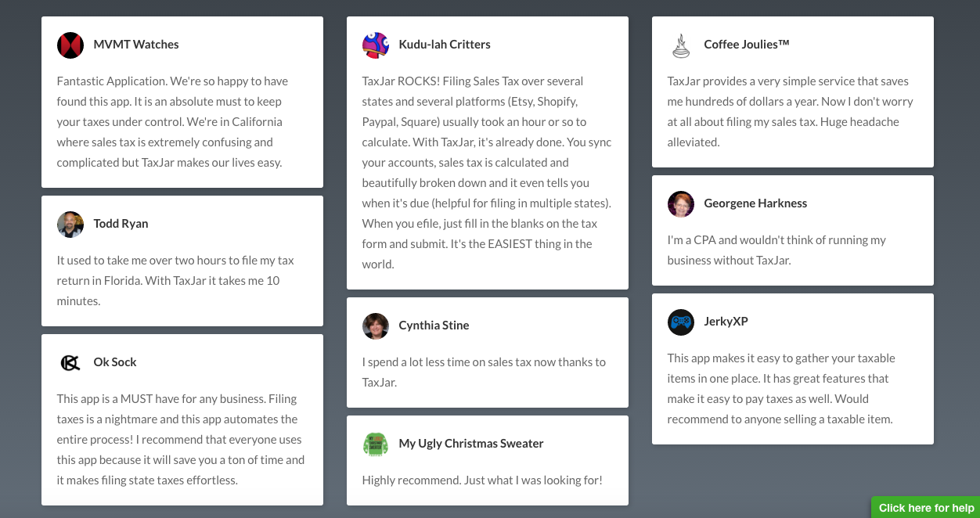Click the JerkyXP gamepad avatar
Viewport: 980px width, 518px height.
[x=681, y=322]
